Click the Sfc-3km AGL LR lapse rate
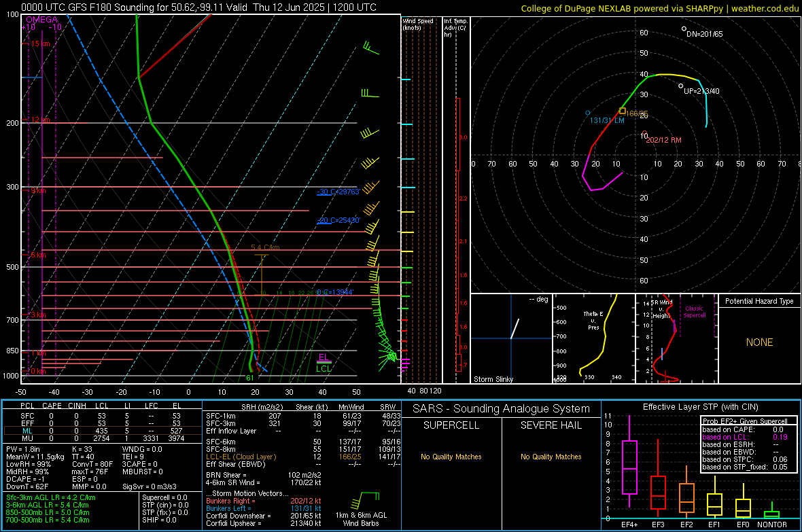Screen dimensions: 802x532 tap(51, 497)
